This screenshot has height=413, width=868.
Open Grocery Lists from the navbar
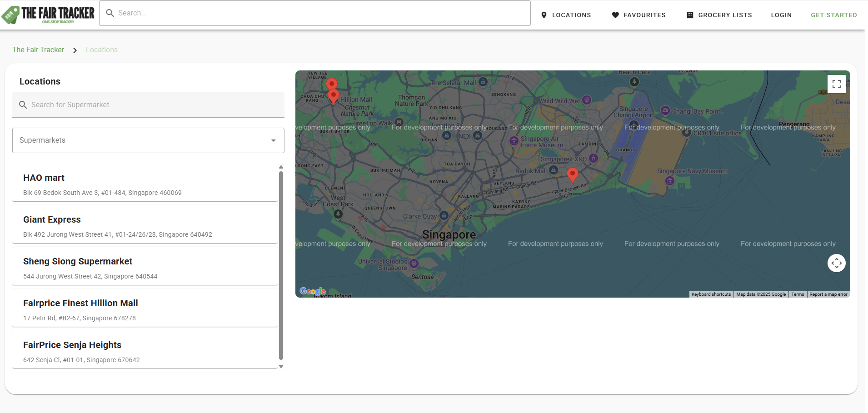(719, 15)
